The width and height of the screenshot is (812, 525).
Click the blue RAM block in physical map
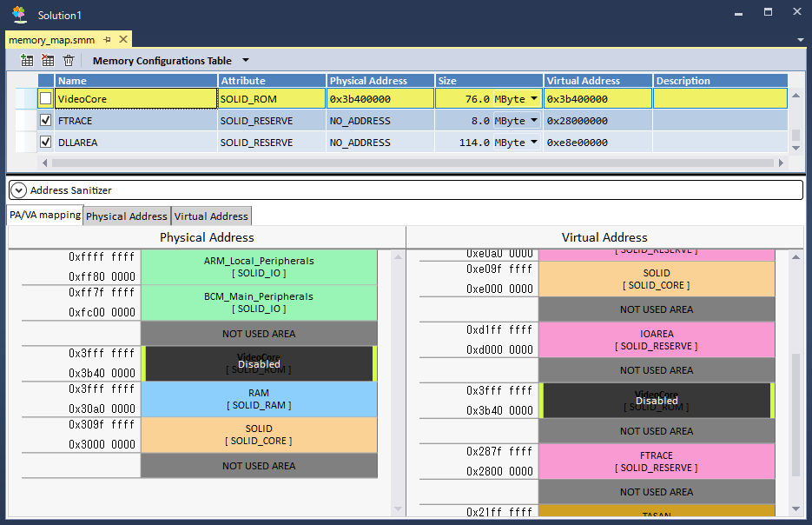(259, 399)
